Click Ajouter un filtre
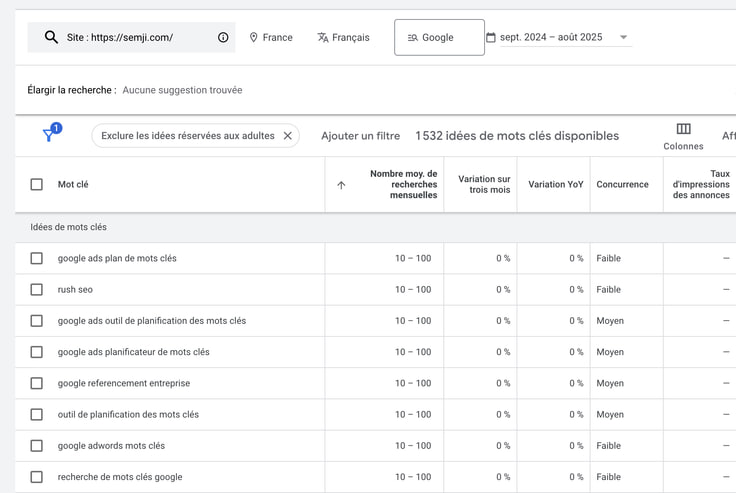 coord(360,136)
